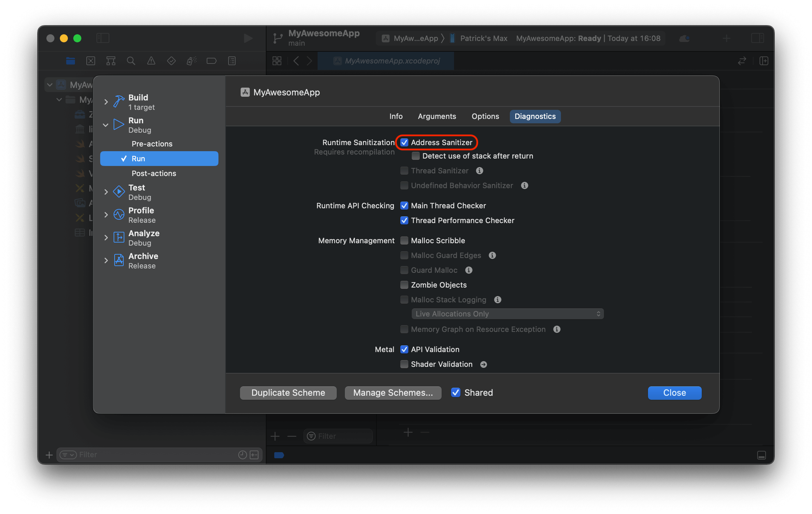The image size is (812, 514).
Task: Uncheck Main Thread Checker
Action: coord(404,206)
